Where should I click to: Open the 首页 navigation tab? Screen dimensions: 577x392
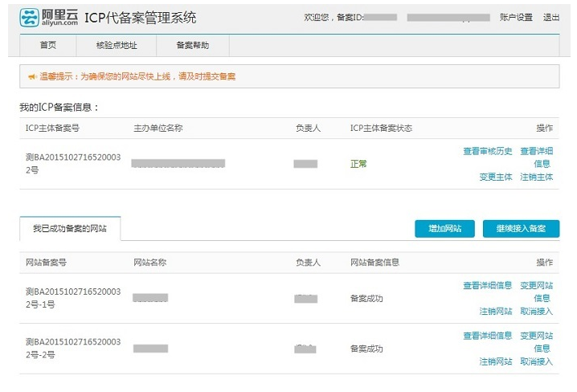coord(47,45)
